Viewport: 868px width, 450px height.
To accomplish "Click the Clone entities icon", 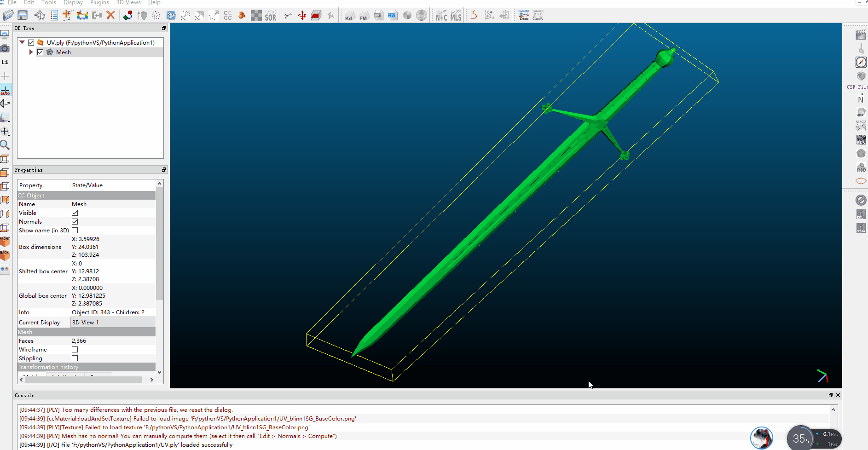I will pos(82,15).
